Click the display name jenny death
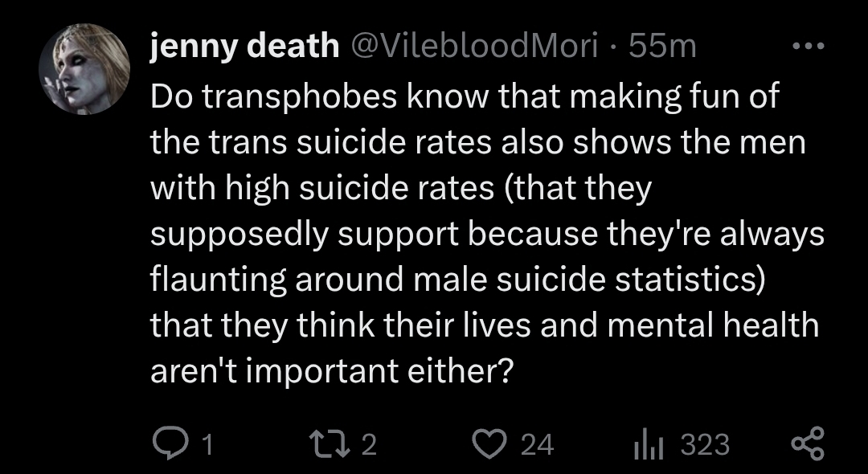Image resolution: width=868 pixels, height=474 pixels. click(x=244, y=46)
